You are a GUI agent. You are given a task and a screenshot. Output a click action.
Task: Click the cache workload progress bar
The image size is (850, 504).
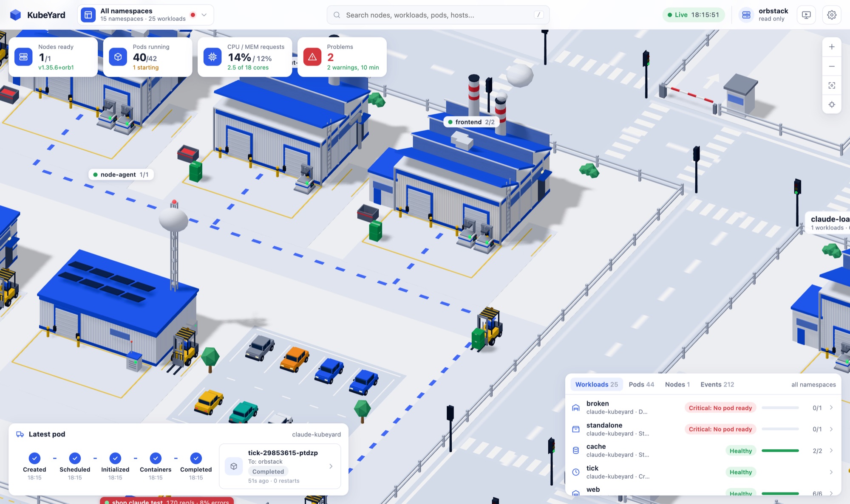[x=780, y=451]
